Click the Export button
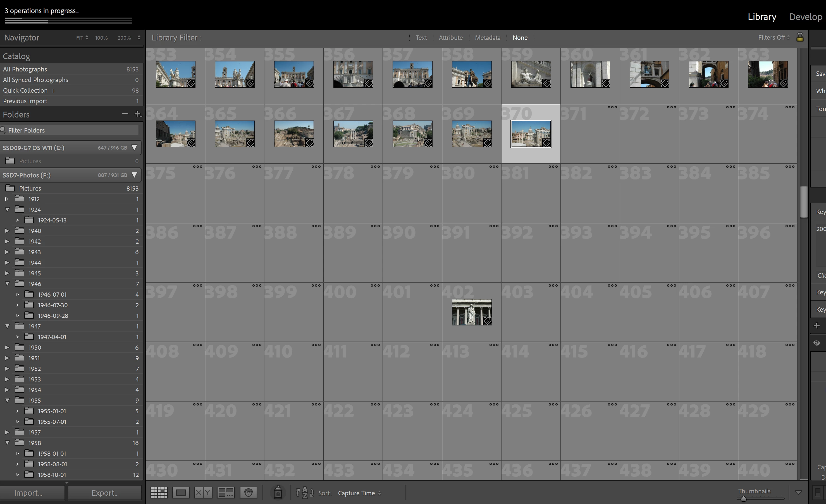Screen dimensions: 826x504 105,493
